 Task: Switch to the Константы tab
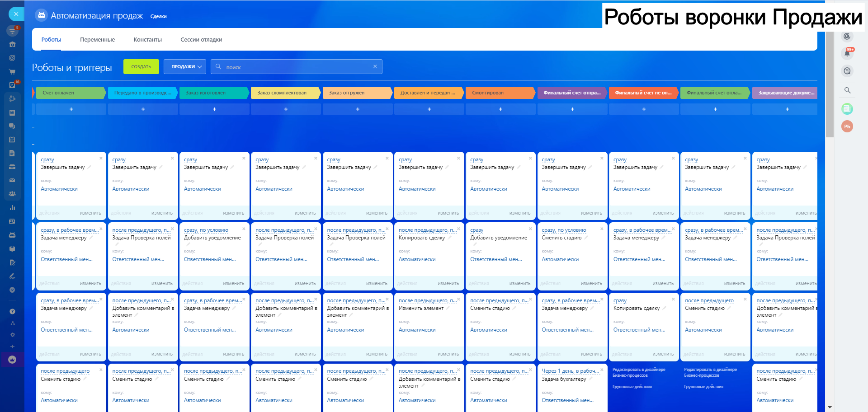(148, 40)
